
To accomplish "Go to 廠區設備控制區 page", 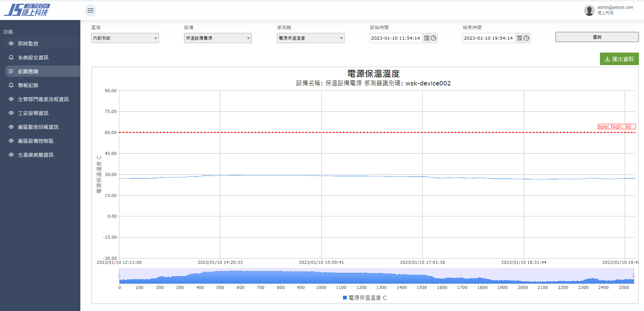I will (36, 141).
